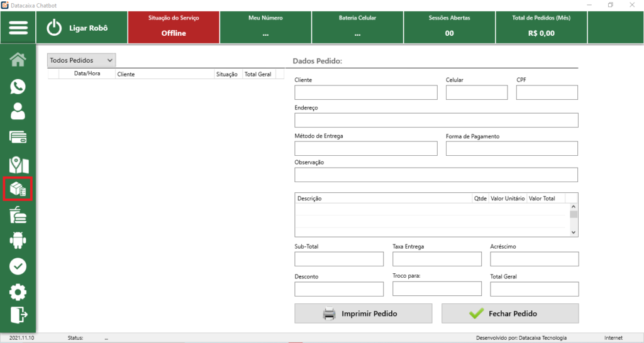Click the Qtde column header

[480, 198]
